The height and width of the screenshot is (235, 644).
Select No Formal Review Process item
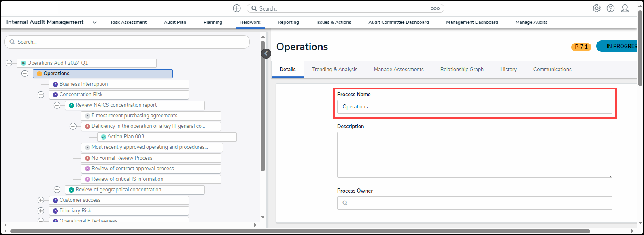tap(151, 158)
